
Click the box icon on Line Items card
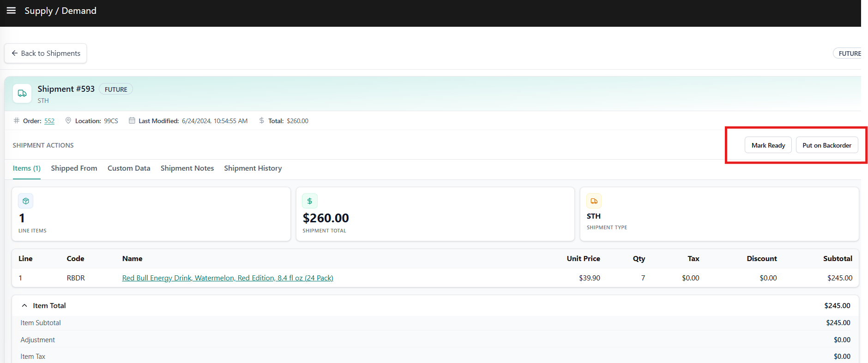(26, 201)
